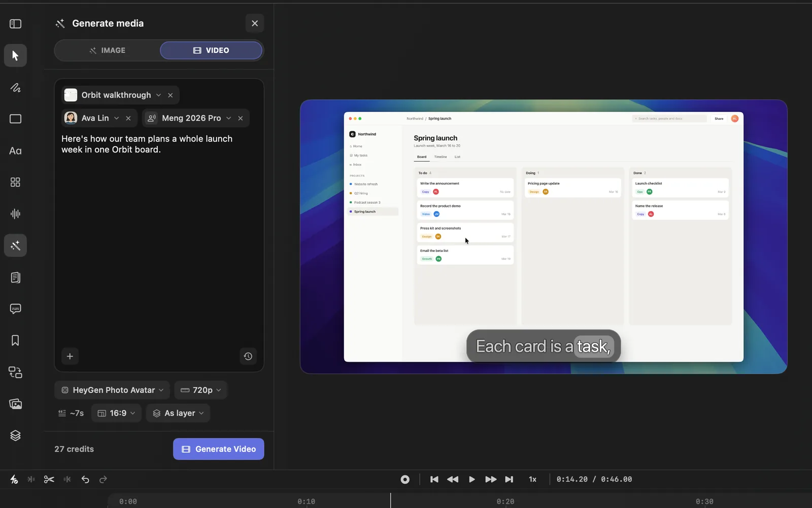Click the 0:20 mark on timeline ruler

click(505, 501)
